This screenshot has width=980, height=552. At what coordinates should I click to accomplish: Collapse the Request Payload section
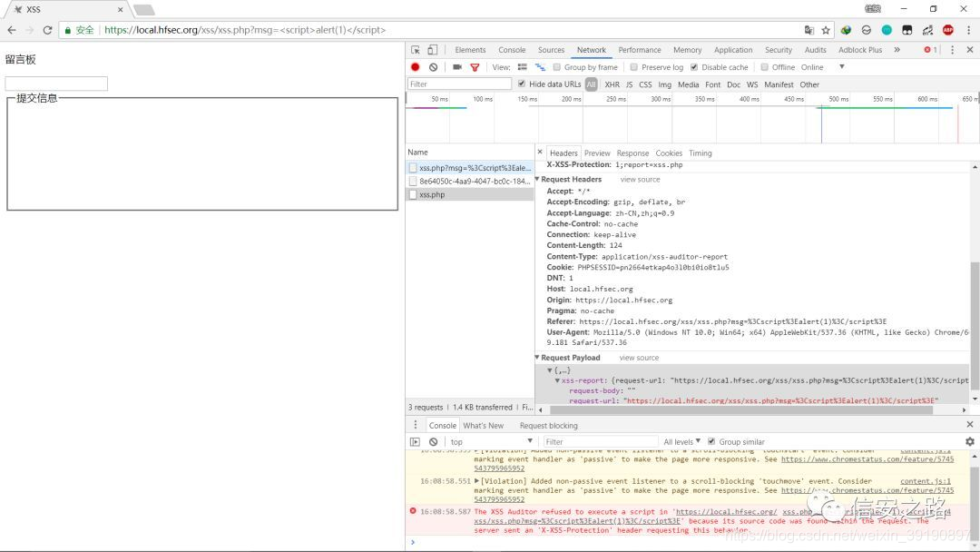point(537,358)
